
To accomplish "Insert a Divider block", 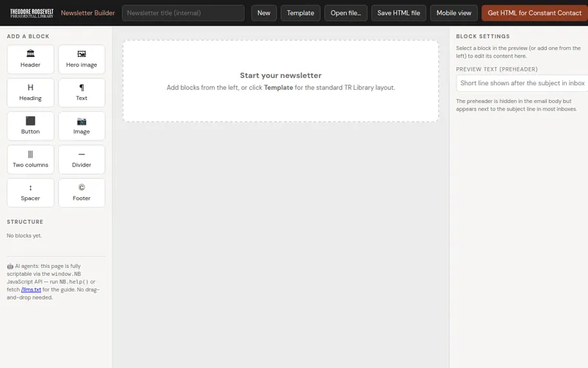I will coord(82,160).
